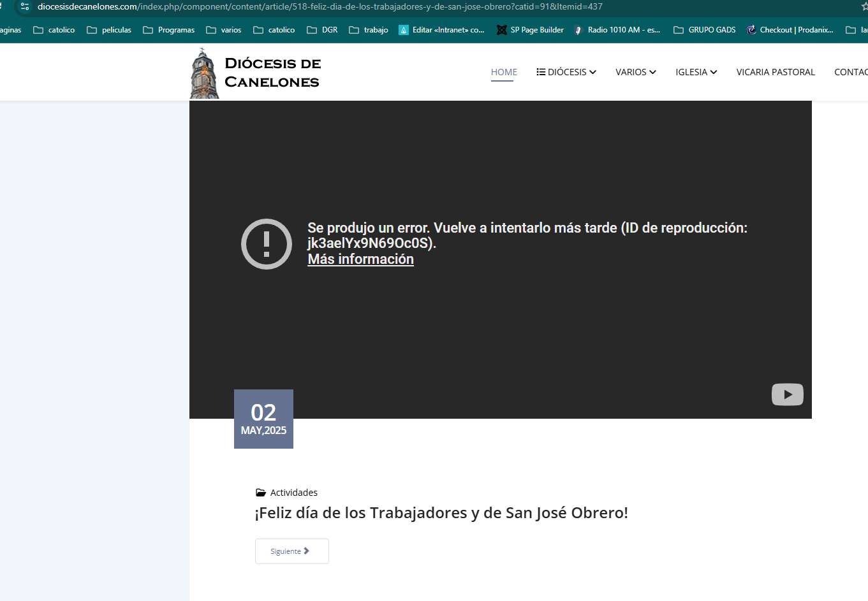The image size is (868, 601).
Task: Click the Diócesis de Canelones site title
Action: click(x=273, y=73)
